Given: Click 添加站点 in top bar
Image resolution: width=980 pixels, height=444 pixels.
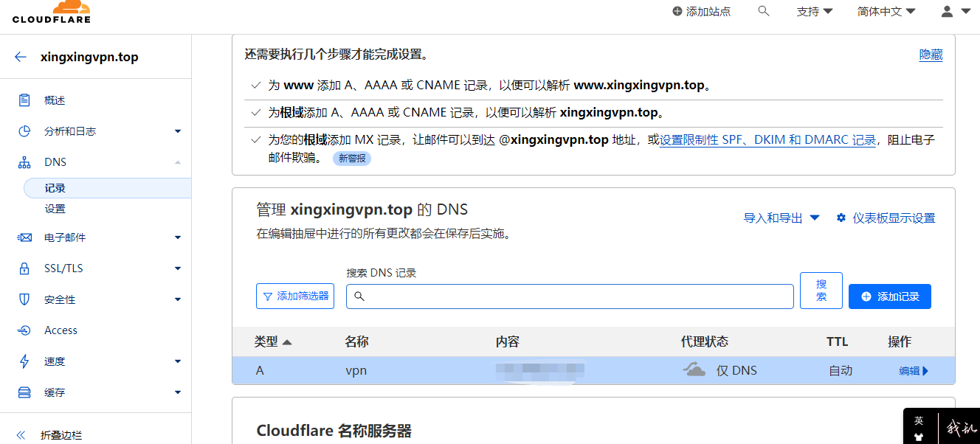Looking at the screenshot, I should (x=701, y=11).
